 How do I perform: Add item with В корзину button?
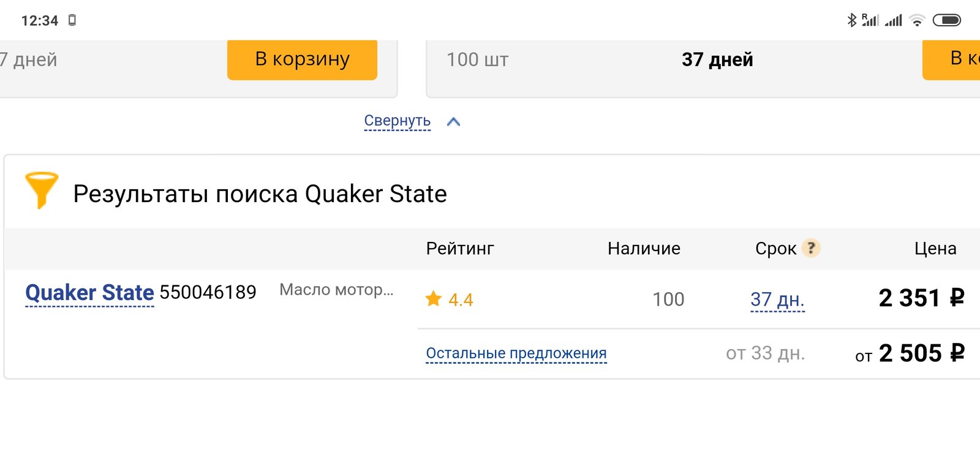[302, 59]
